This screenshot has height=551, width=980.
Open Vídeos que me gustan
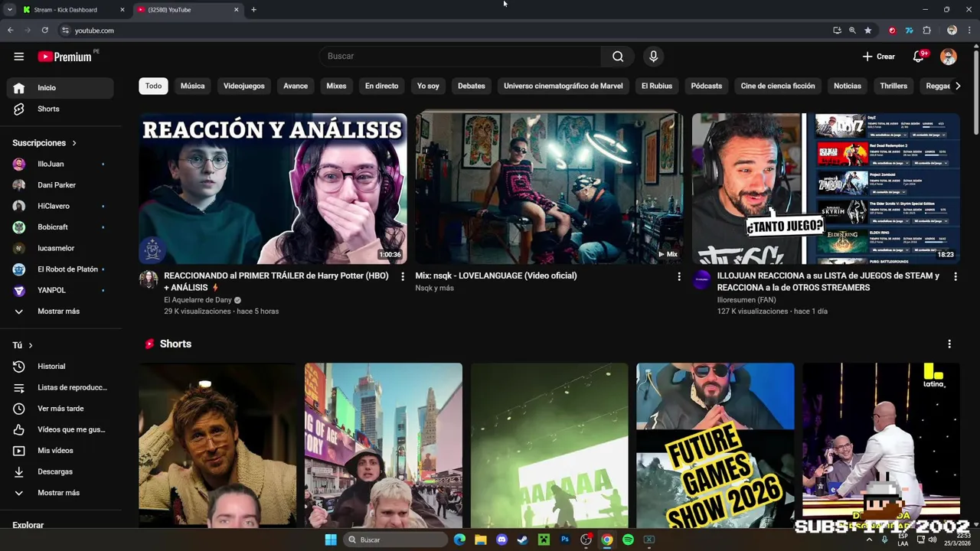tap(60, 430)
